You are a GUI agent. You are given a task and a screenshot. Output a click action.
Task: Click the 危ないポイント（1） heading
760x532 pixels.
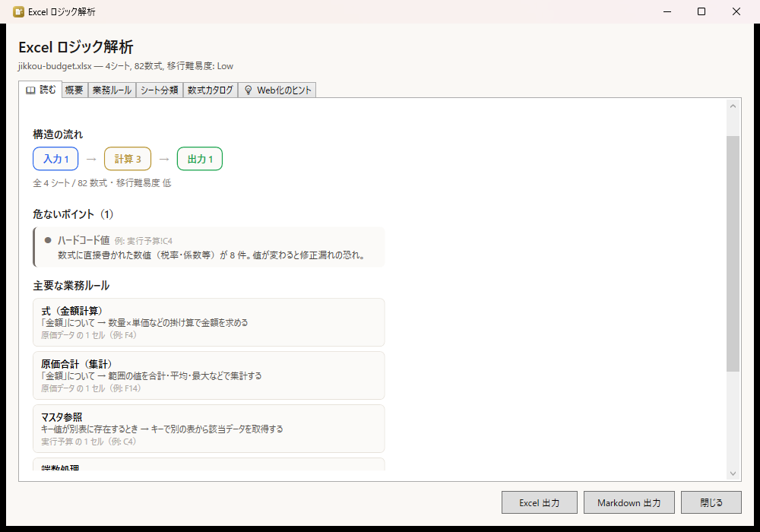[x=73, y=214]
